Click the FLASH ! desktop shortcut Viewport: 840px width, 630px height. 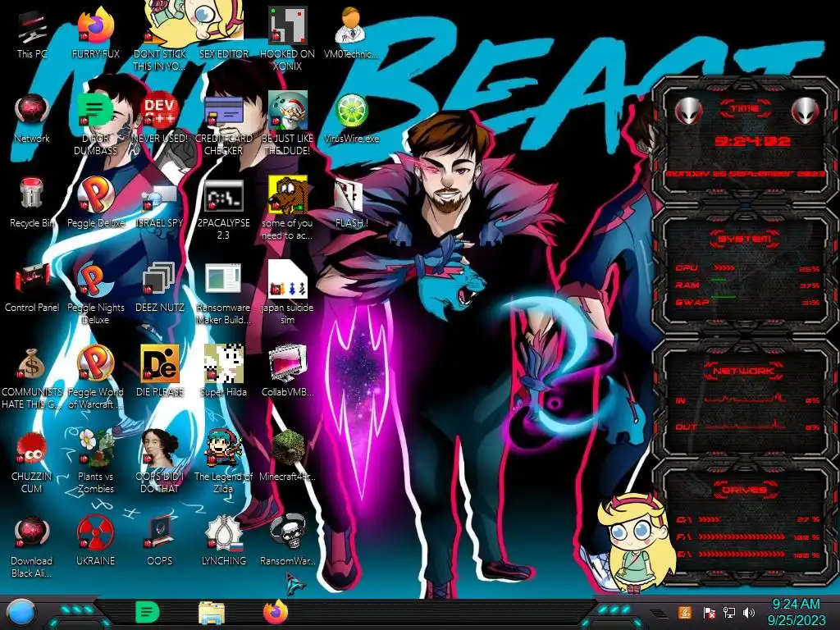pos(351,203)
